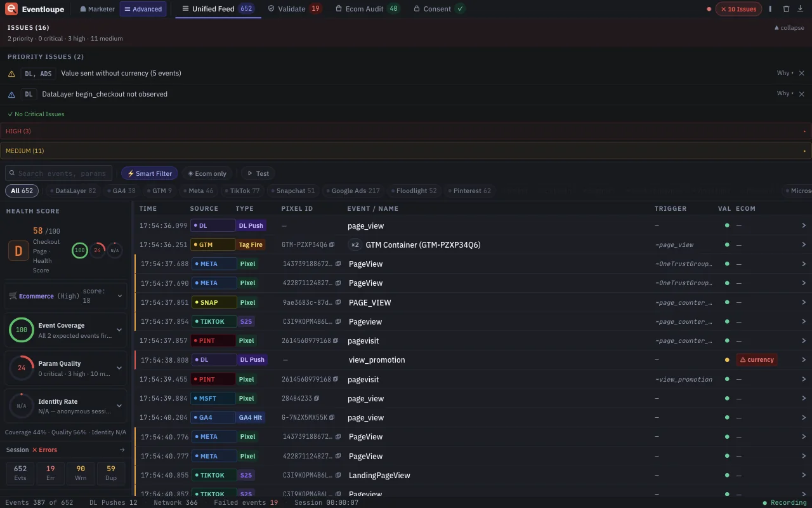
Task: Open the Consent tab
Action: point(439,9)
